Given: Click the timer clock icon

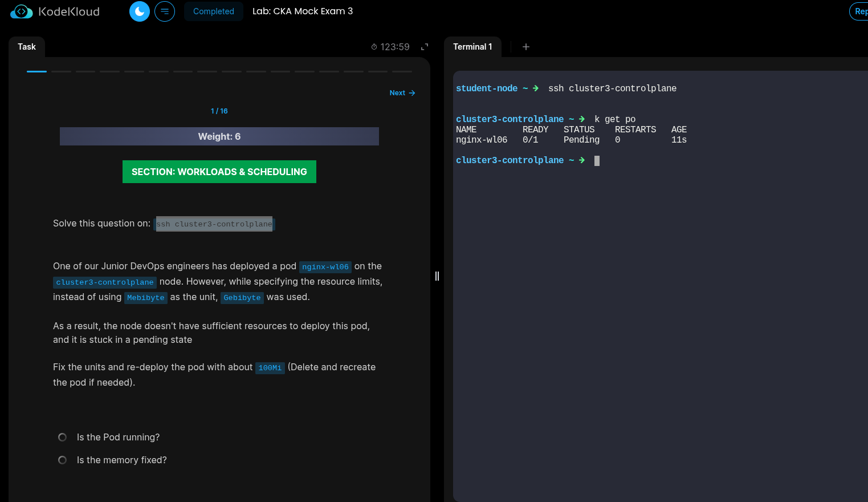Looking at the screenshot, I should 374,47.
